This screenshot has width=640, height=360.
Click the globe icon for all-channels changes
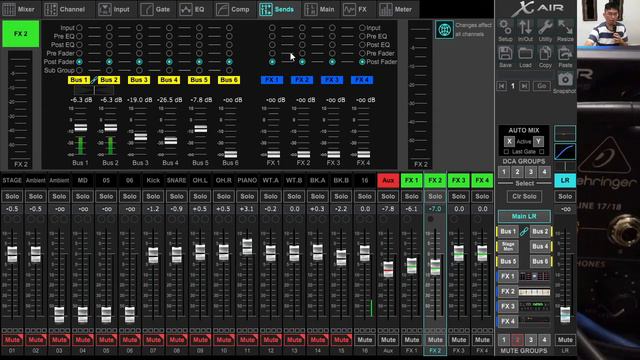coord(444,29)
